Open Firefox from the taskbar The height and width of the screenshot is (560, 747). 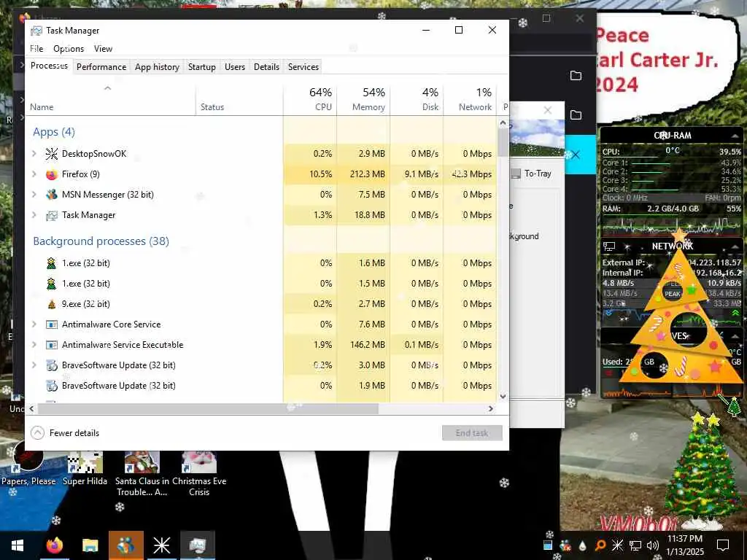pyautogui.click(x=54, y=545)
